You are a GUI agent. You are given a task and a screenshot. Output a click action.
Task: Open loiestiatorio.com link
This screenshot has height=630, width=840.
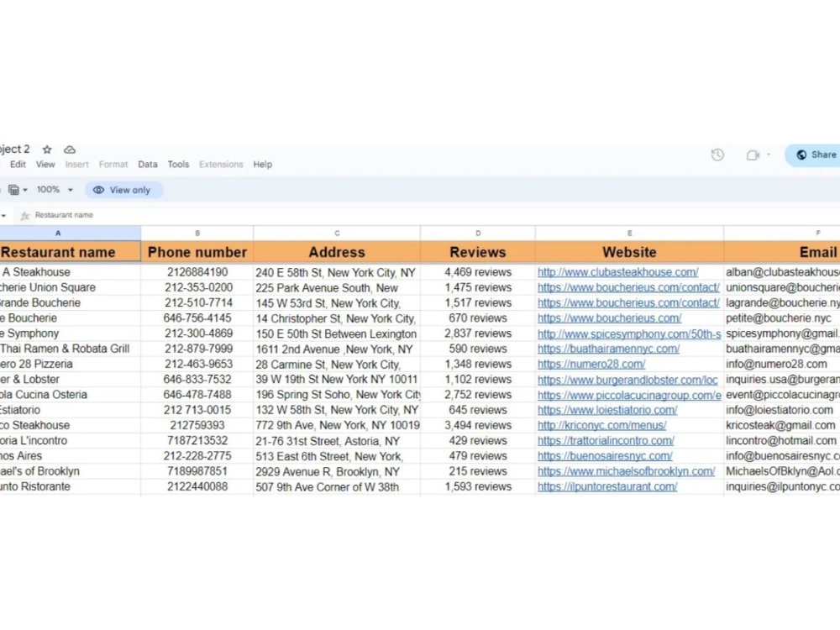pyautogui.click(x=607, y=411)
